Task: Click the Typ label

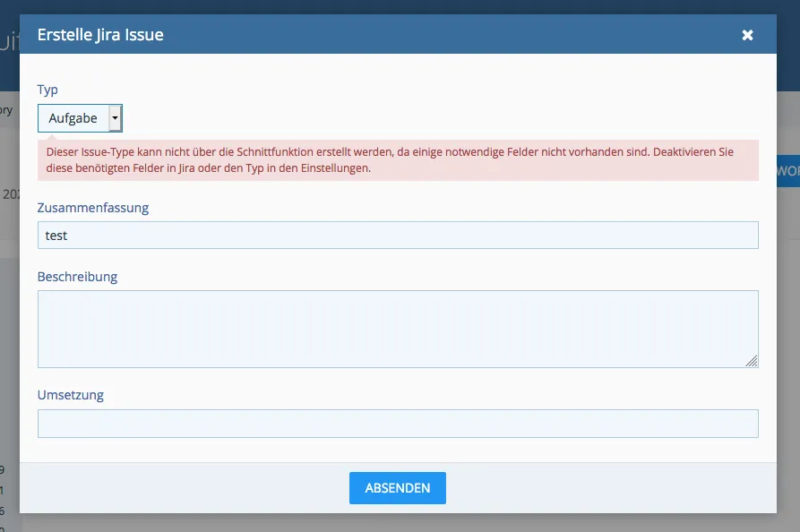Action: (47, 90)
